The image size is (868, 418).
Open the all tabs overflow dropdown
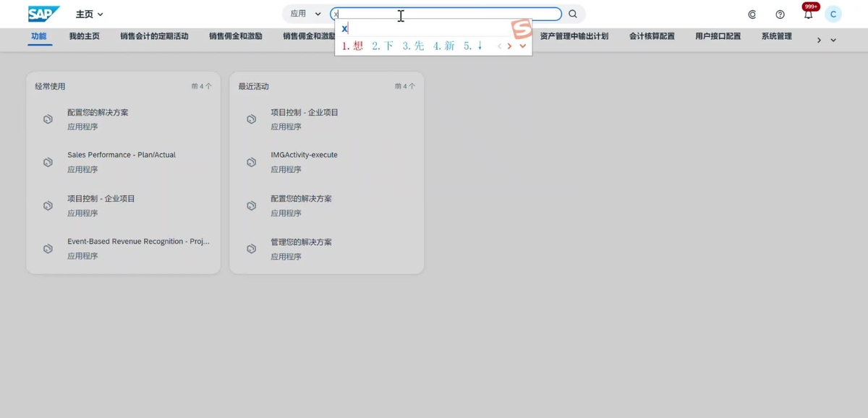[x=833, y=40]
